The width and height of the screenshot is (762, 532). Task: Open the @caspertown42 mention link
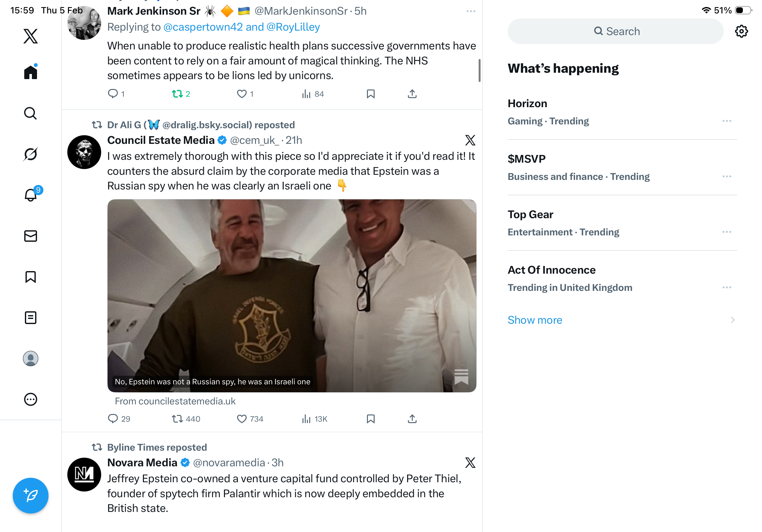pos(203,27)
